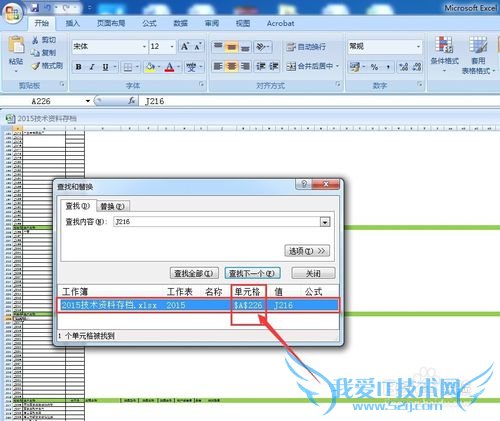Click the Find what input field

pos(217,222)
